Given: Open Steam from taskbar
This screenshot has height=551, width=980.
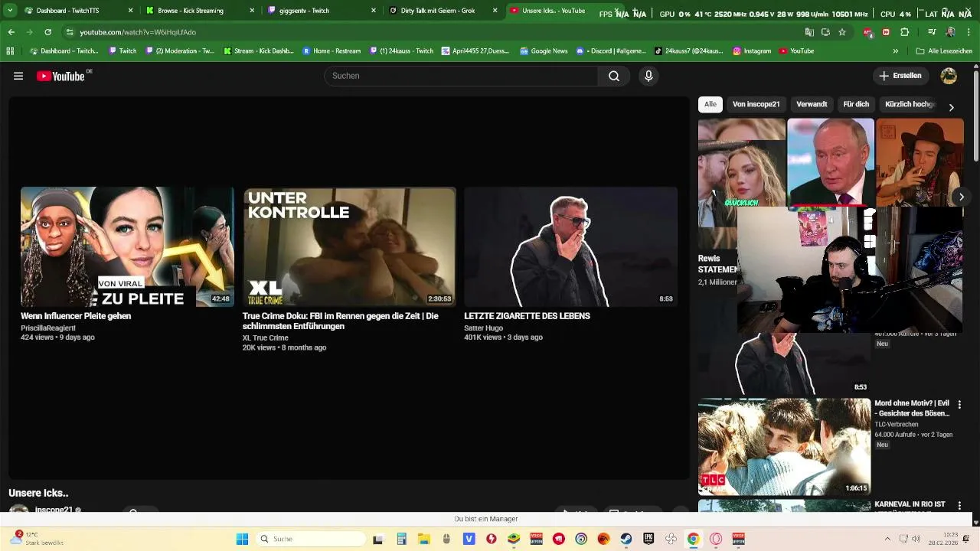Looking at the screenshot, I should click(626, 539).
